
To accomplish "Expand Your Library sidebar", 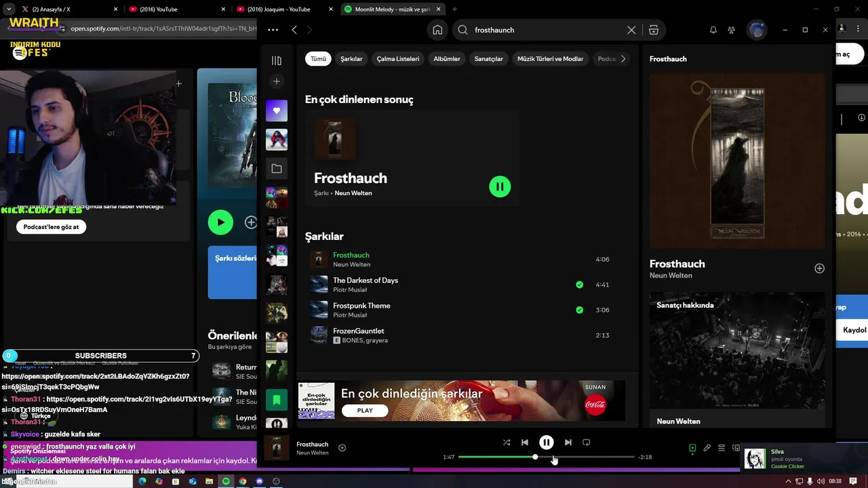I will point(276,60).
